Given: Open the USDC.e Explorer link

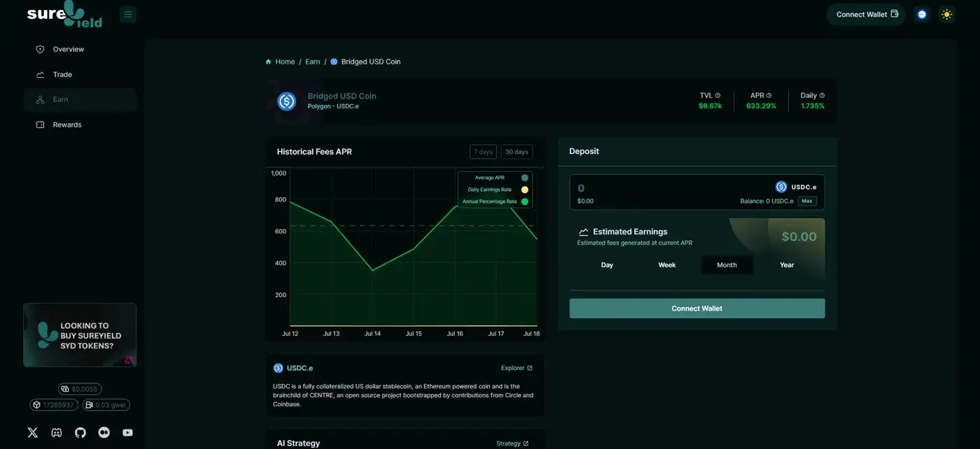Looking at the screenshot, I should 517,368.
